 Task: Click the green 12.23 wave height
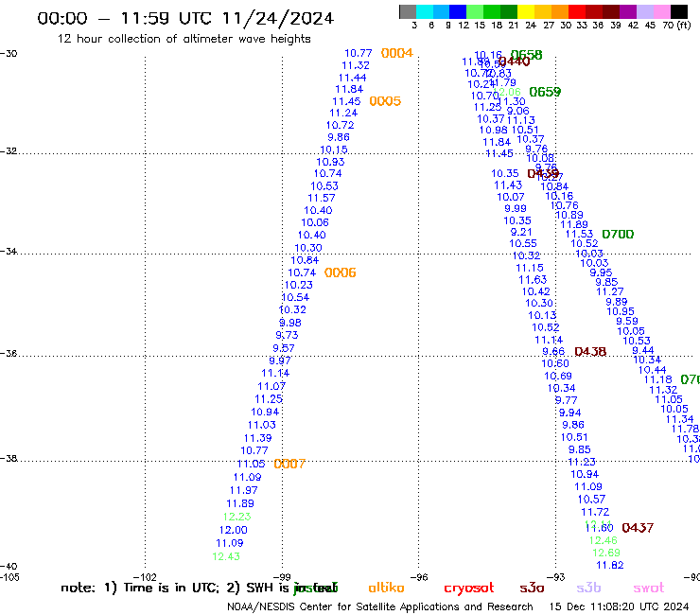pyautogui.click(x=237, y=517)
